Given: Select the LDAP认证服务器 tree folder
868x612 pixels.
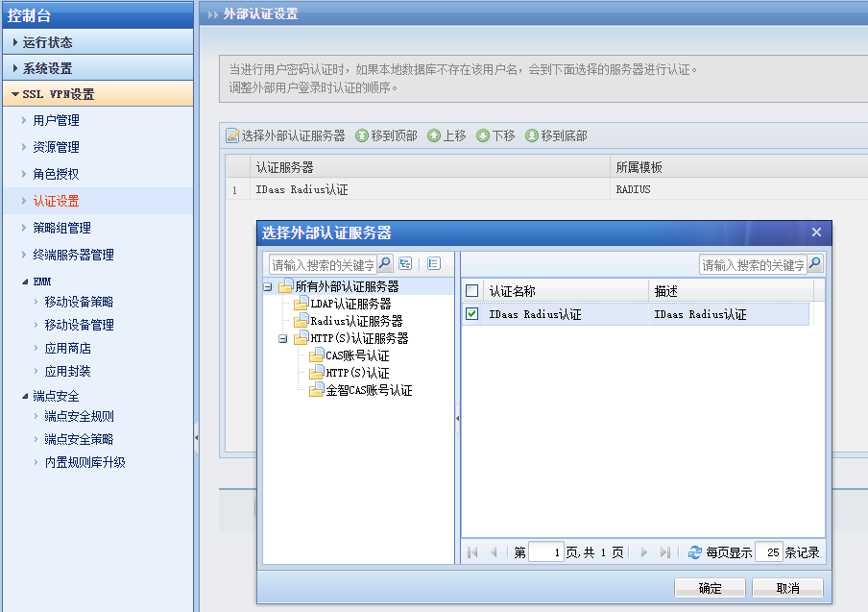Looking at the screenshot, I should pos(350,304).
